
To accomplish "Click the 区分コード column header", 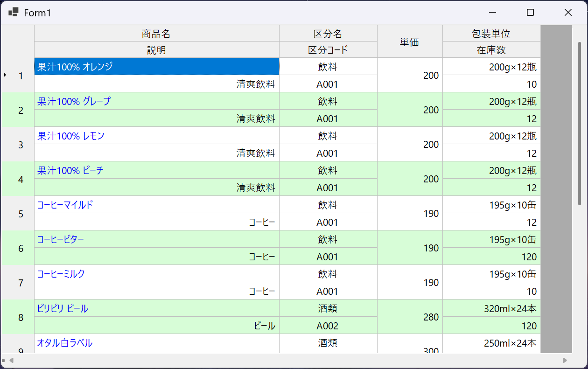I will pyautogui.click(x=328, y=49).
